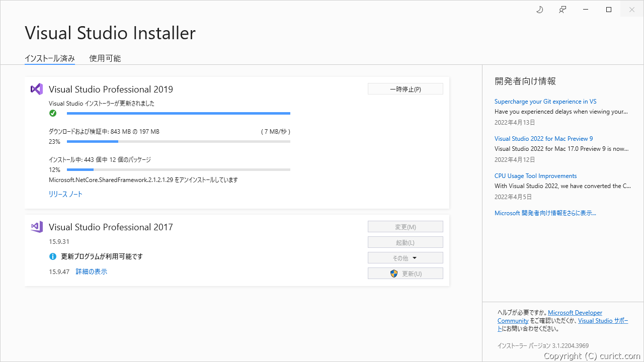Open the Microsoft Developer Community link
Screen dimensions: 644x362
(575, 312)
